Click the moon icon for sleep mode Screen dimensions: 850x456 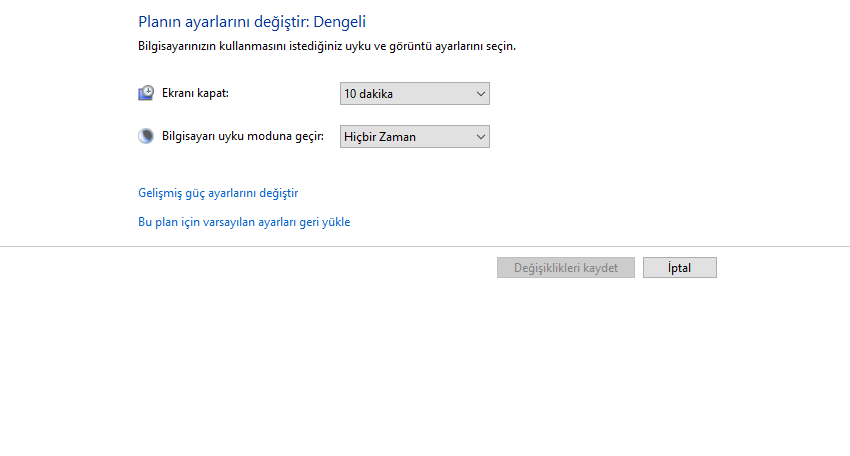pos(146,136)
